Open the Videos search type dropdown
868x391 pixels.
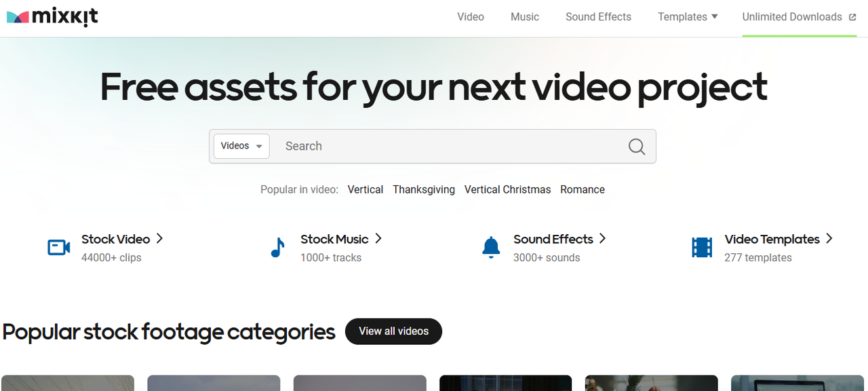(x=241, y=146)
